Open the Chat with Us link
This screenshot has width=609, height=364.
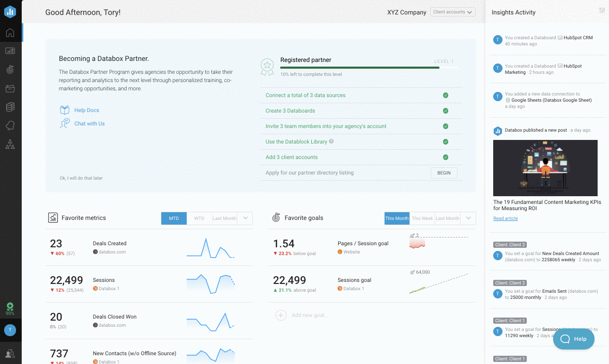pos(89,123)
